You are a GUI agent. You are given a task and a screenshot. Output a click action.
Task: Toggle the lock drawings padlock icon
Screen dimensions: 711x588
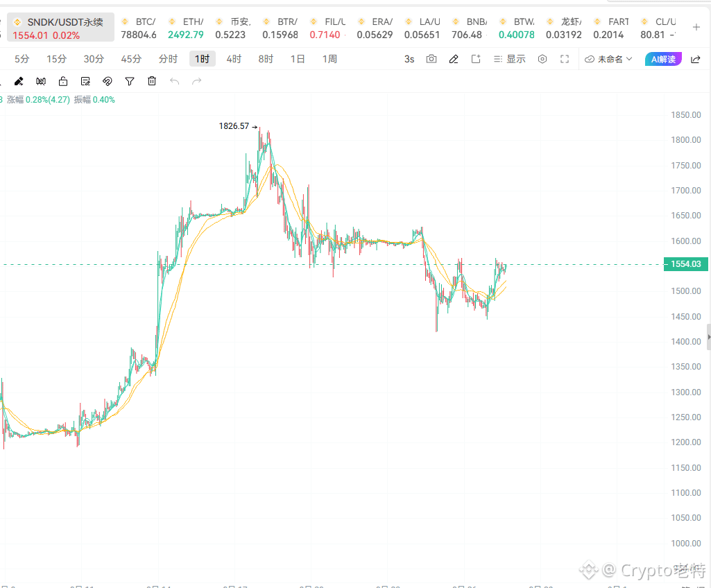[63, 81]
